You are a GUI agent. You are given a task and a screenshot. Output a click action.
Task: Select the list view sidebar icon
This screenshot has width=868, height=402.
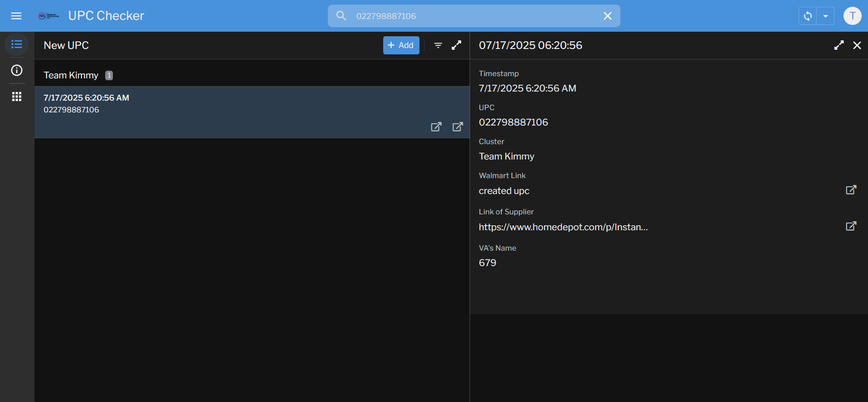tap(17, 44)
